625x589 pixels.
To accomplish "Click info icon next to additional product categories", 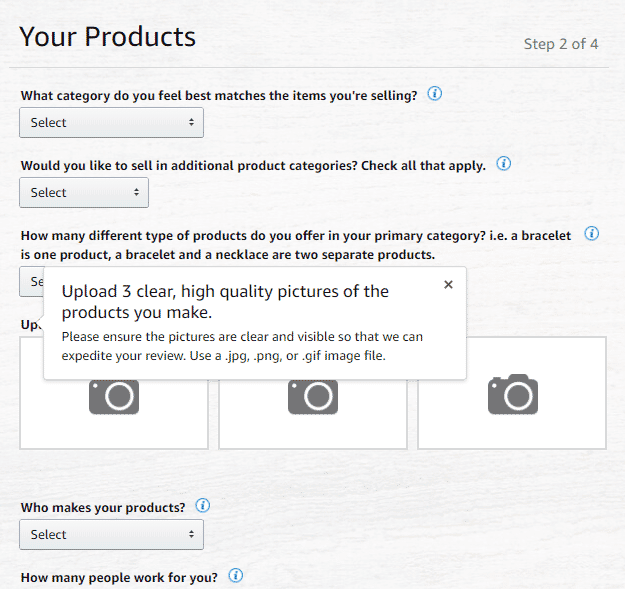I will [x=504, y=163].
